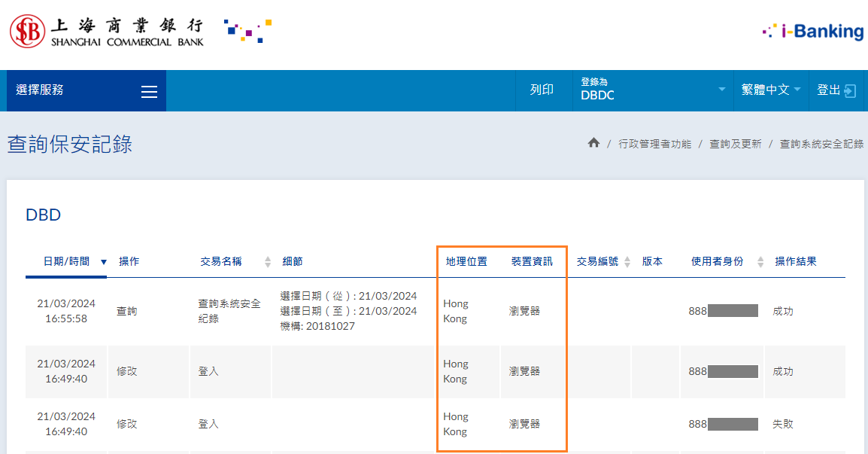Viewport: 868px width, 454px height.
Task: Click 列印 in the top bar
Action: point(542,90)
